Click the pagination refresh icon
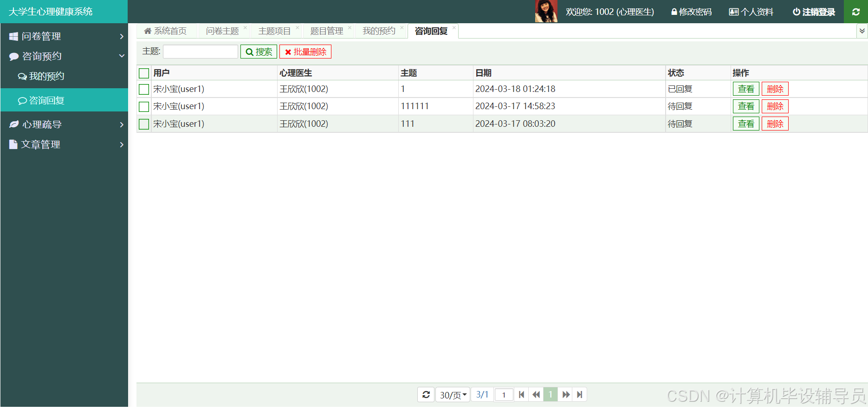This screenshot has width=868, height=411. coord(426,395)
